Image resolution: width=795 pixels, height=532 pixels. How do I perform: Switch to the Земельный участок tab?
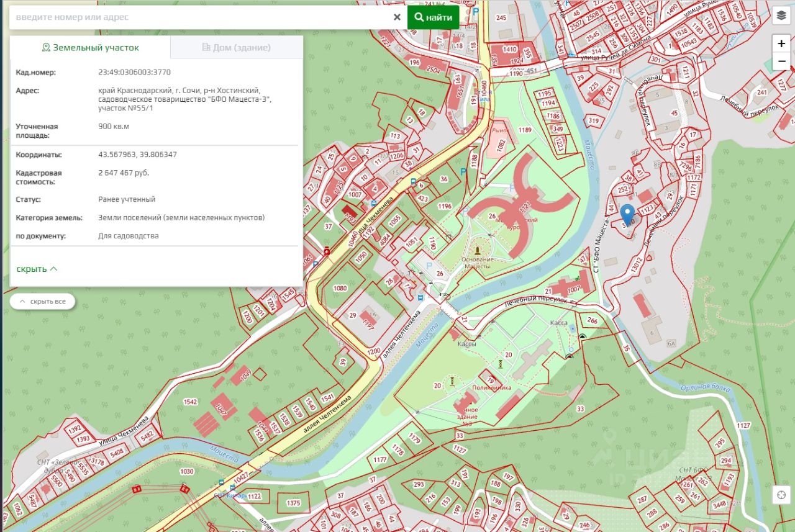click(x=90, y=47)
